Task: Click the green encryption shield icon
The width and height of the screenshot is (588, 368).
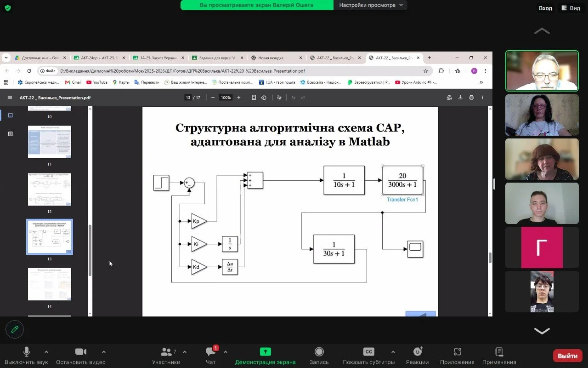Action: point(8,8)
